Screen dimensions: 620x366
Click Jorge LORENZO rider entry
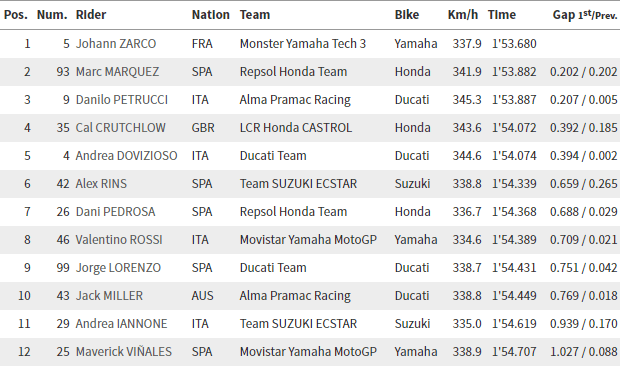click(118, 268)
